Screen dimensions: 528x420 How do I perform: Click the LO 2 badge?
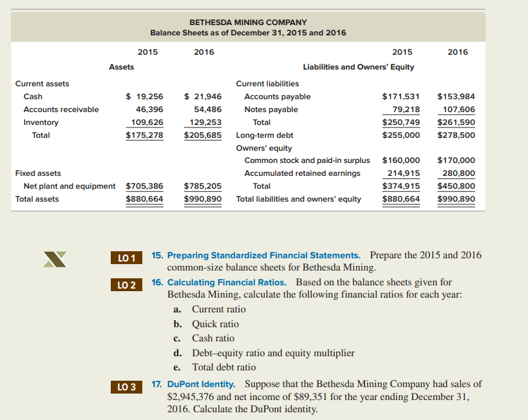click(126, 285)
